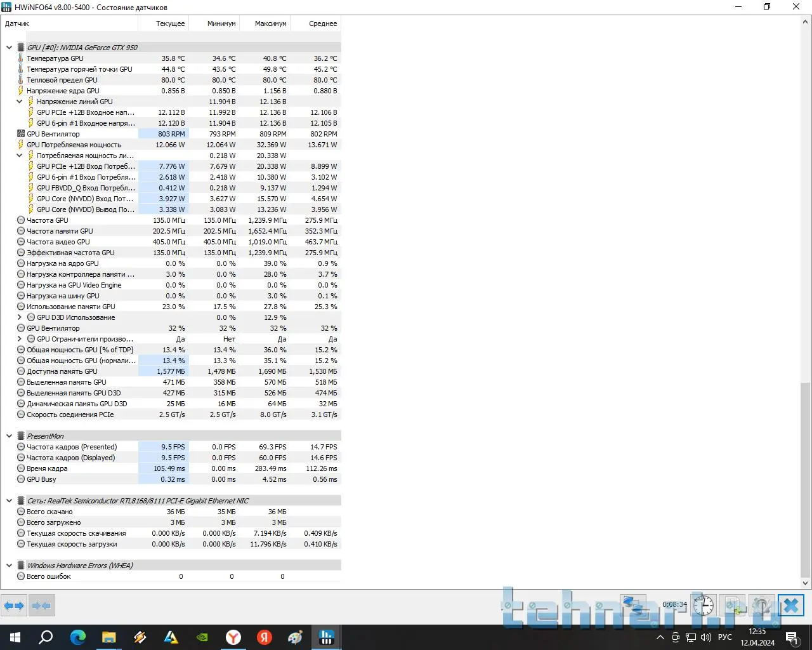Click the triangular-logo taskbar app icon
The width and height of the screenshot is (812, 650).
pos(171,637)
